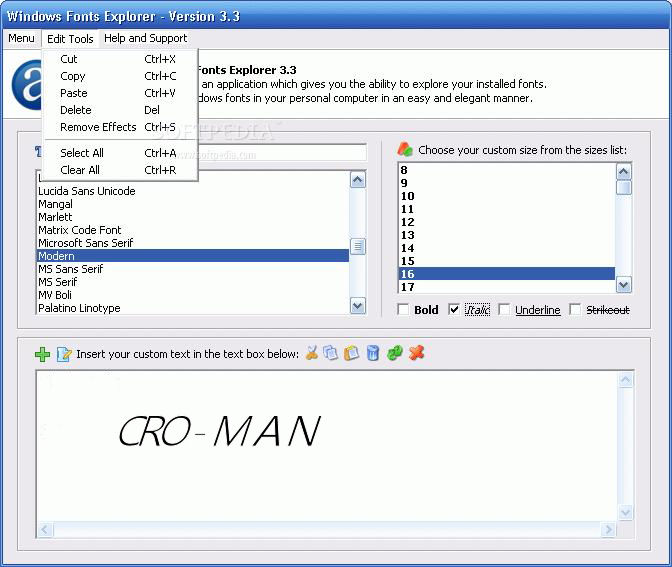
Task: Click the blue trash bin delete icon
Action: tap(373, 353)
